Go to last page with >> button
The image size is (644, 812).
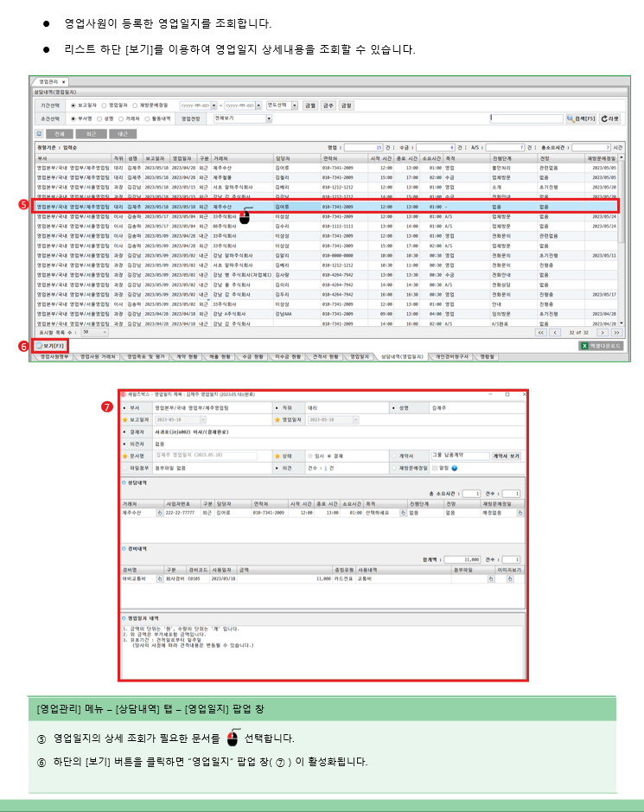click(x=616, y=332)
